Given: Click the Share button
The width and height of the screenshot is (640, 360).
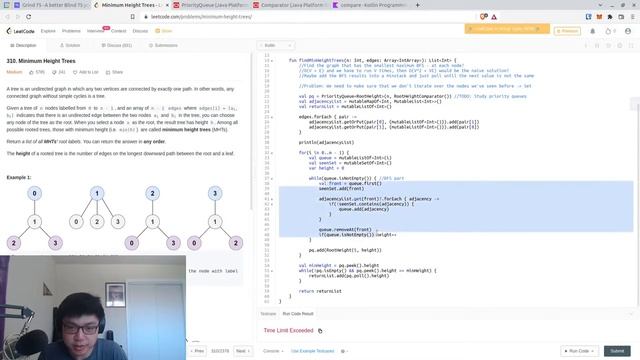Looking at the screenshot, I should (x=114, y=72).
